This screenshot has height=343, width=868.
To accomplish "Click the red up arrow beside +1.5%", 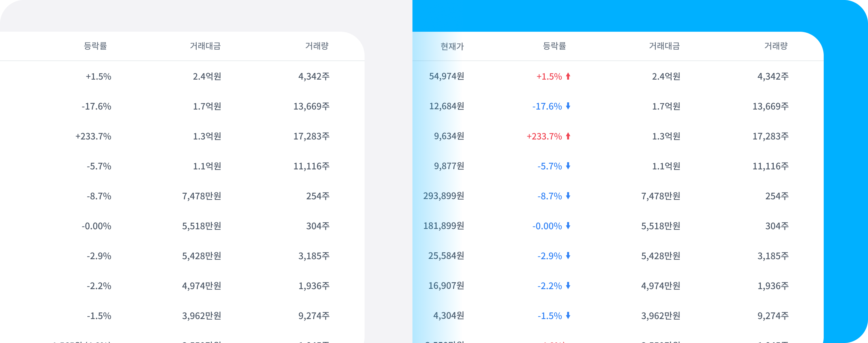I will [568, 76].
